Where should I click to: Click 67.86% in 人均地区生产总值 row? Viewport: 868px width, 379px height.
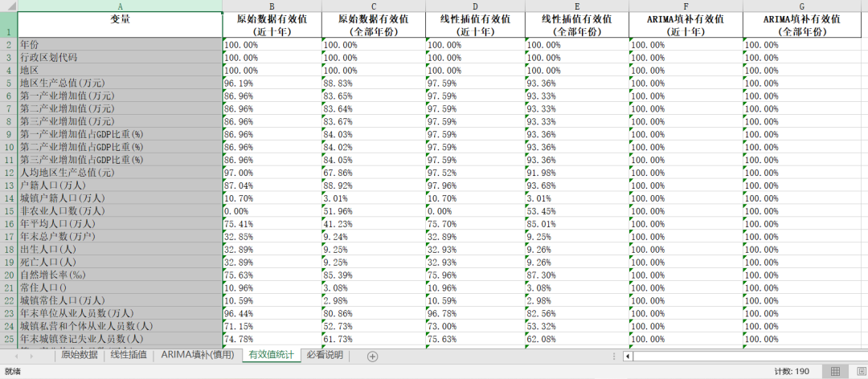click(x=374, y=173)
